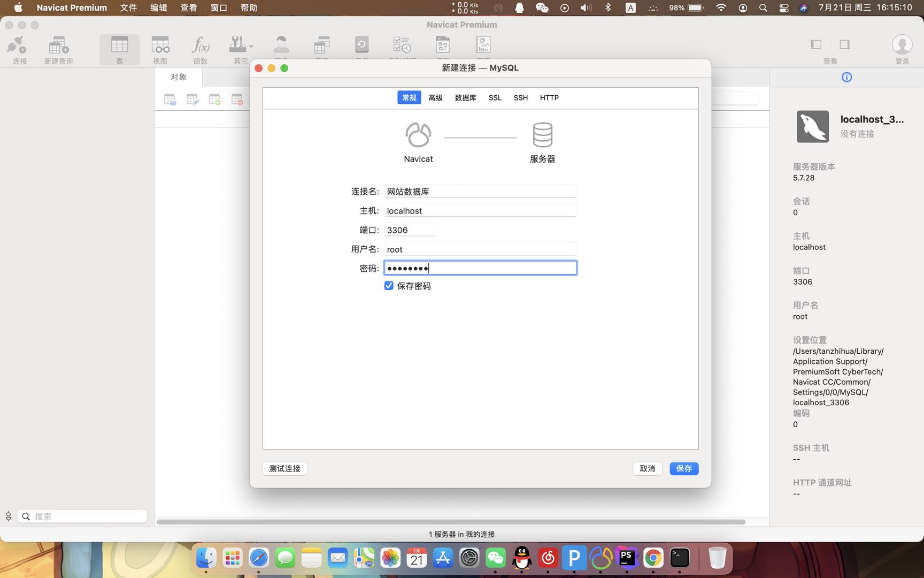Click the Function (函数) f(x) icon

coord(201,45)
